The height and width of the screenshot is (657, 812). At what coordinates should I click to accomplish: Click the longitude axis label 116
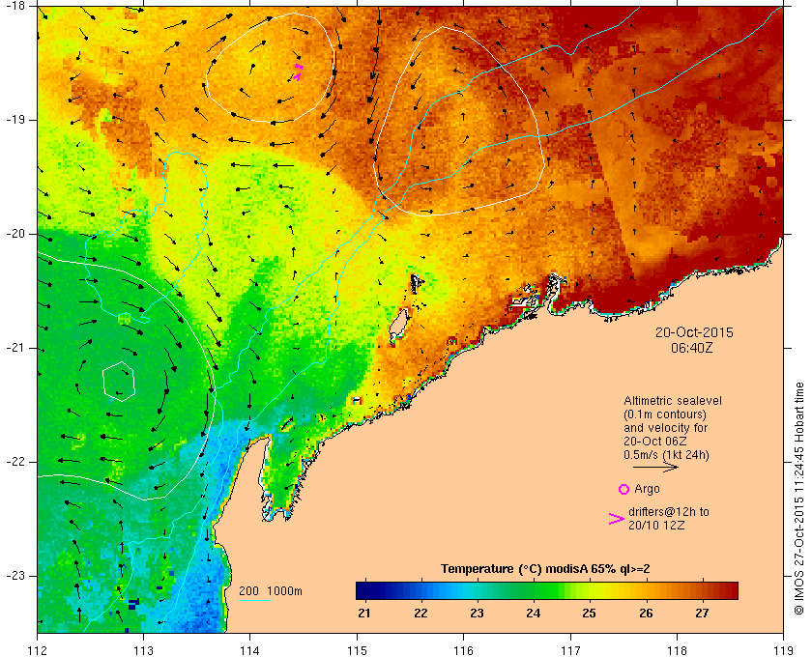(463, 650)
